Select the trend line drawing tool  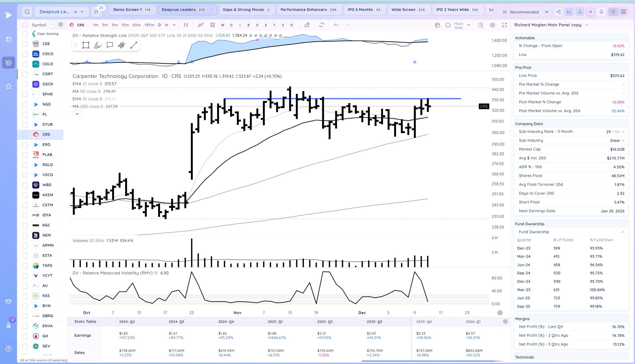click(x=134, y=45)
